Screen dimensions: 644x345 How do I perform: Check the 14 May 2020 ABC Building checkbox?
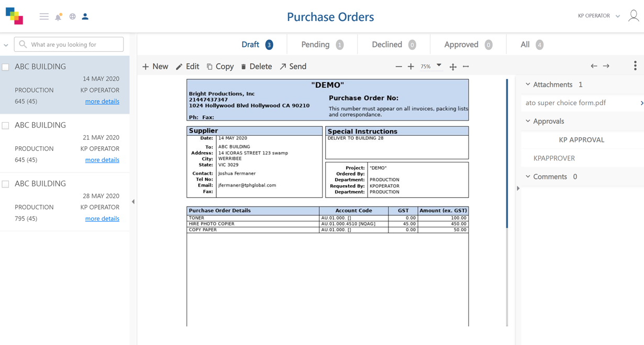6,67
